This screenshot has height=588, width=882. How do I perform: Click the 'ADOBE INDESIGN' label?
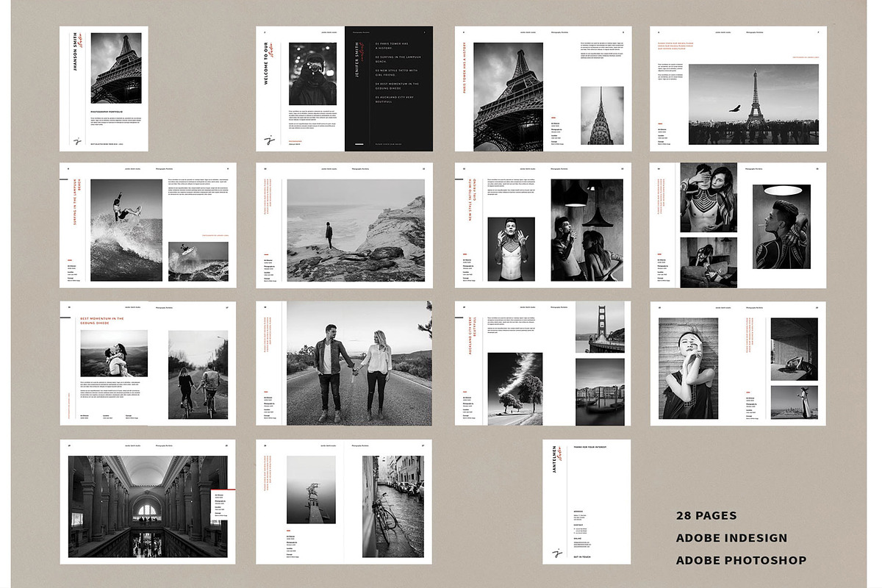pyautogui.click(x=731, y=538)
